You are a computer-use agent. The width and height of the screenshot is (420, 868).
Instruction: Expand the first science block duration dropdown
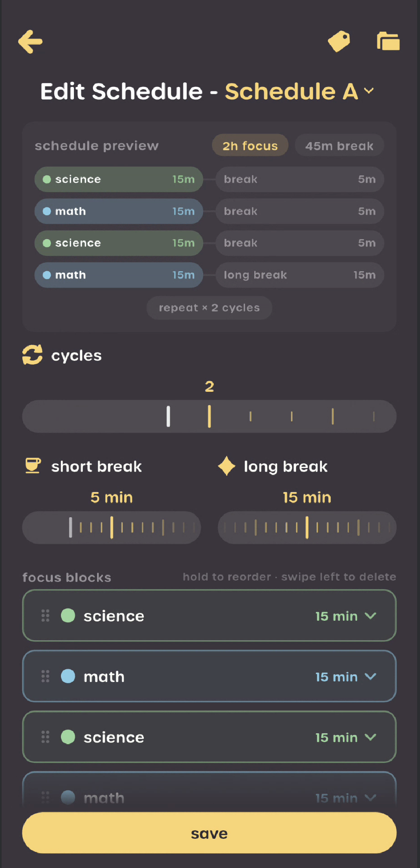(x=346, y=615)
